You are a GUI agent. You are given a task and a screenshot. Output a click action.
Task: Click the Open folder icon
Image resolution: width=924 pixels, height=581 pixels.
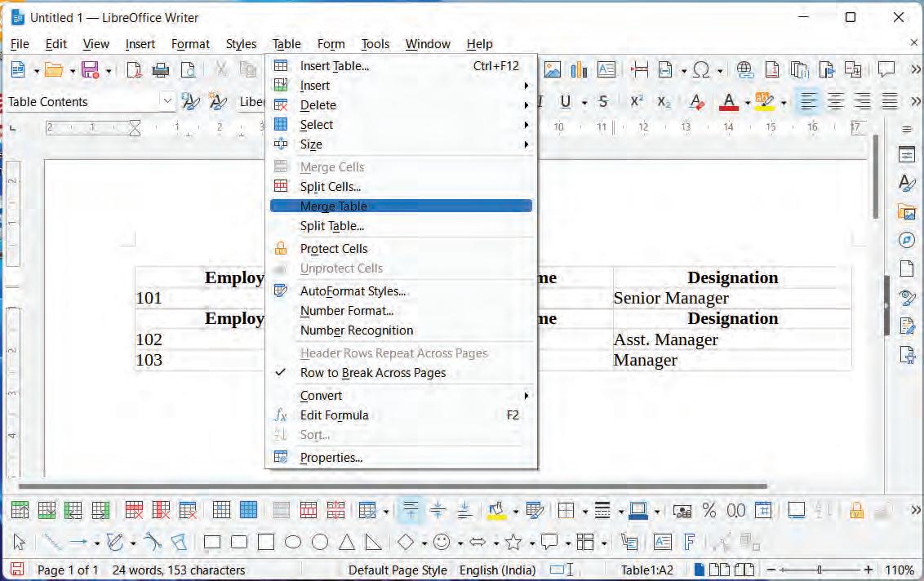pyautogui.click(x=54, y=69)
